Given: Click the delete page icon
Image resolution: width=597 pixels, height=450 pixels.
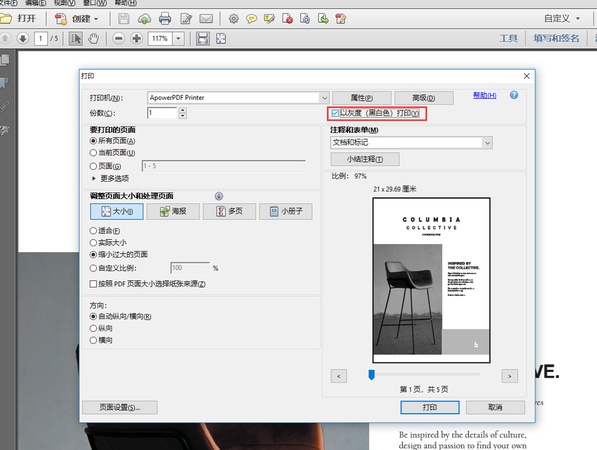Looking at the screenshot, I should [287, 18].
